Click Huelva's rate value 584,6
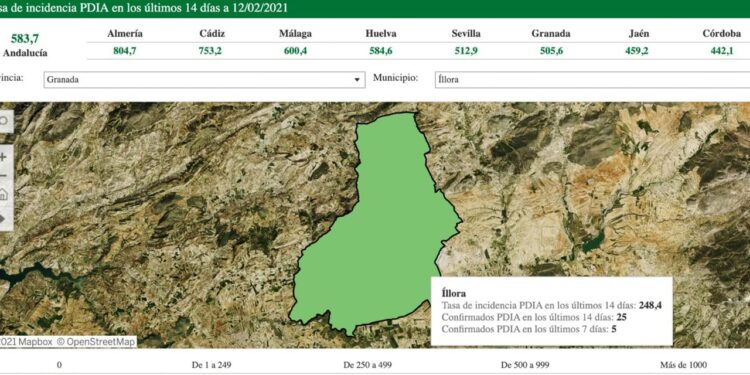The width and height of the screenshot is (750, 375). 381,52
